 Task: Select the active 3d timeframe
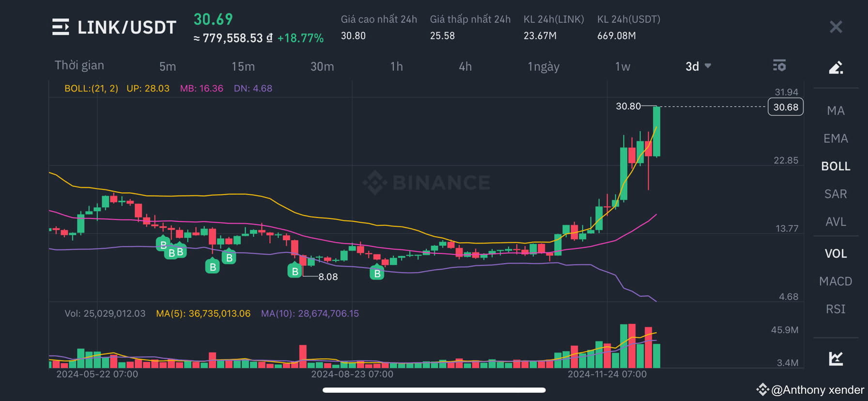[x=692, y=66]
